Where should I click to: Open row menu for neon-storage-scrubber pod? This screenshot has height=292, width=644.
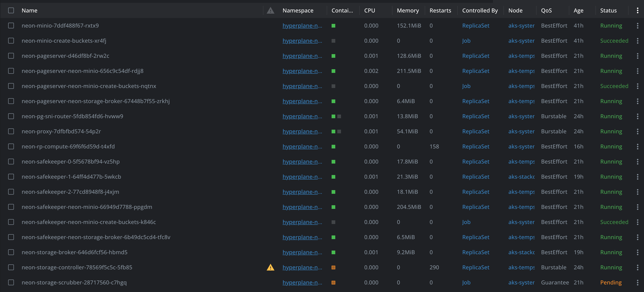tap(637, 282)
